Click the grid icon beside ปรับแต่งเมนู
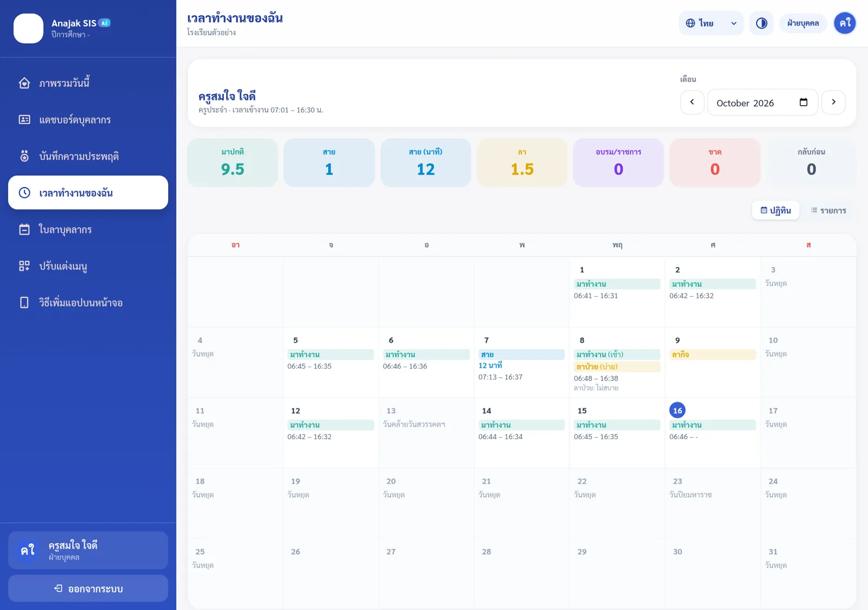Image resolution: width=868 pixels, height=610 pixels. 24,266
